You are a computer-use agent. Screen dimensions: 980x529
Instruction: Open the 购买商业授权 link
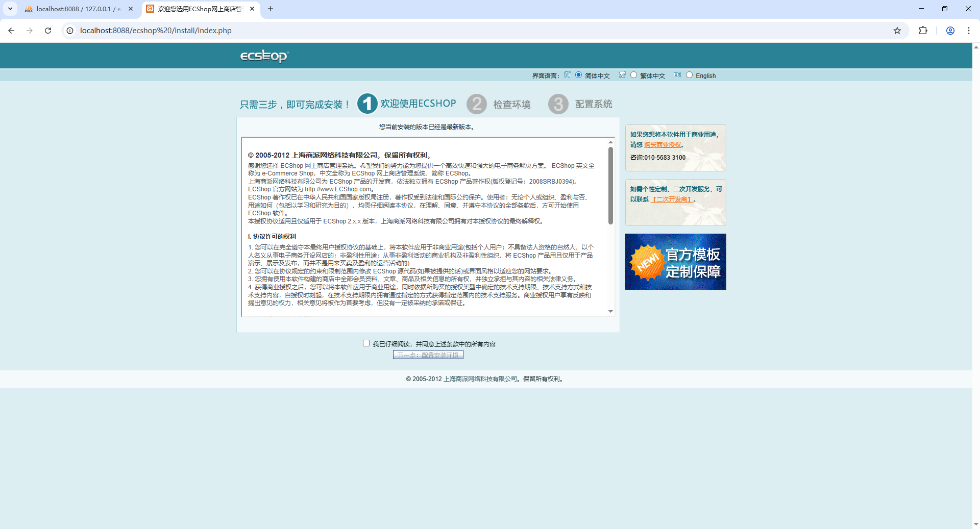tap(663, 145)
